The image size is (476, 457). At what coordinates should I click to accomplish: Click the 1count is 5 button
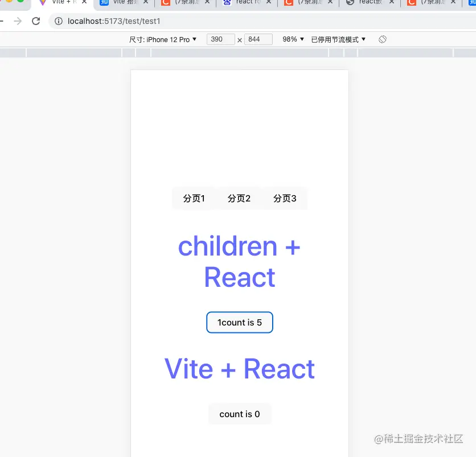(240, 322)
